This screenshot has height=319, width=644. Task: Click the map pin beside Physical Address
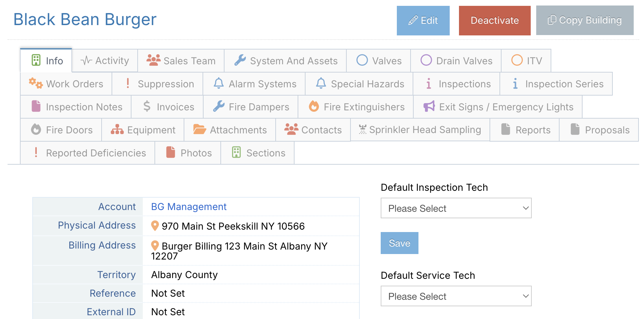[155, 226]
